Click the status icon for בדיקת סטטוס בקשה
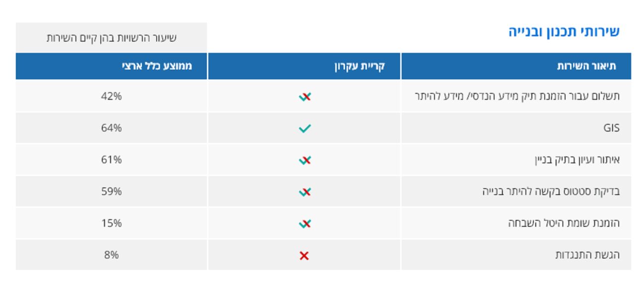The width and height of the screenshot is (644, 288). [305, 192]
